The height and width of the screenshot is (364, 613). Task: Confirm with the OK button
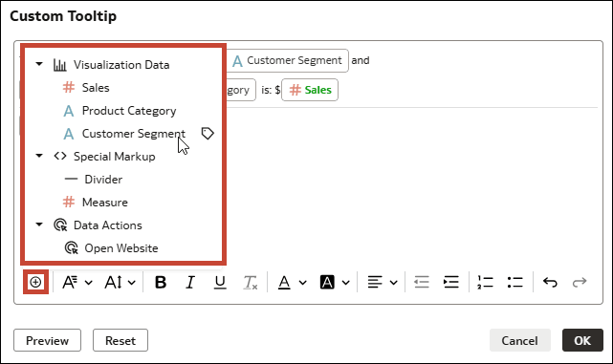(582, 340)
